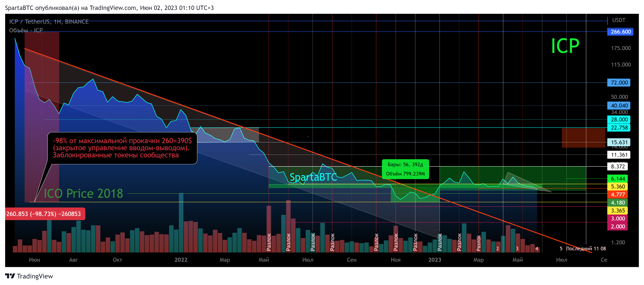Select the '2023' year marker on the time axis

[x=435, y=260]
